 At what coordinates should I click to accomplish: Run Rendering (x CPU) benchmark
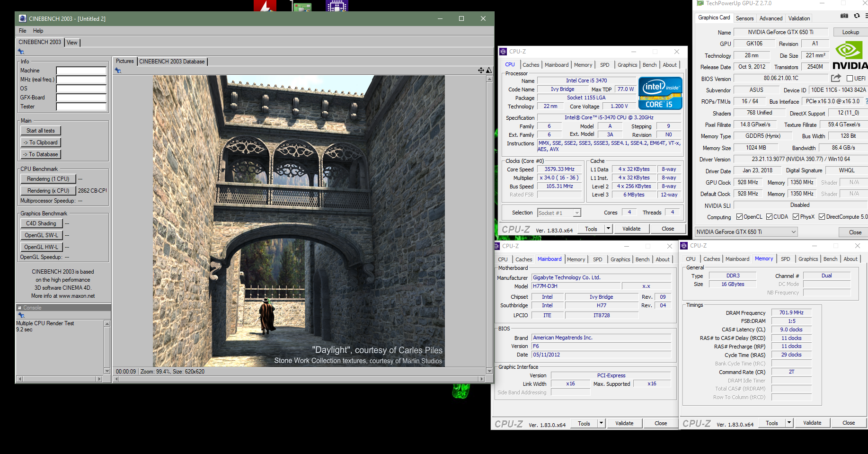coord(48,191)
